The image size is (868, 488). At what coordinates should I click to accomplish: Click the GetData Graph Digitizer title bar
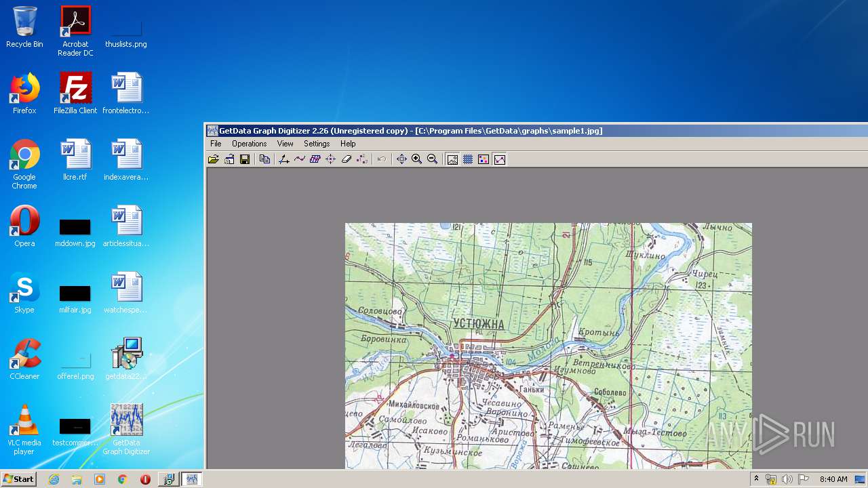pyautogui.click(x=536, y=131)
